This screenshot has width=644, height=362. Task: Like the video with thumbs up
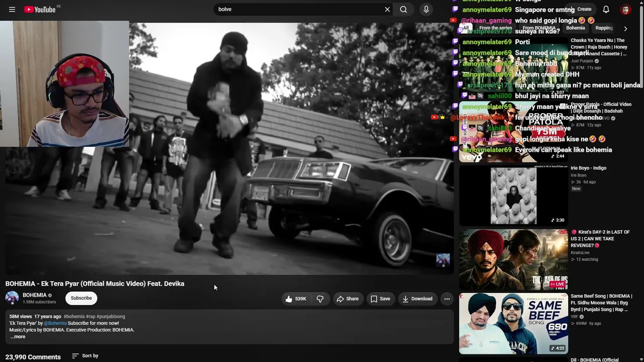[x=296, y=299]
